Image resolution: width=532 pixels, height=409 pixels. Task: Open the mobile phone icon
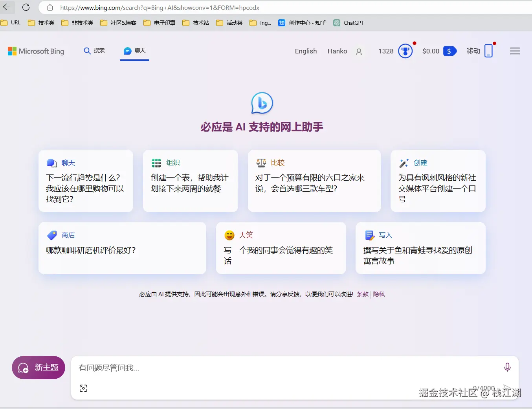click(x=488, y=51)
